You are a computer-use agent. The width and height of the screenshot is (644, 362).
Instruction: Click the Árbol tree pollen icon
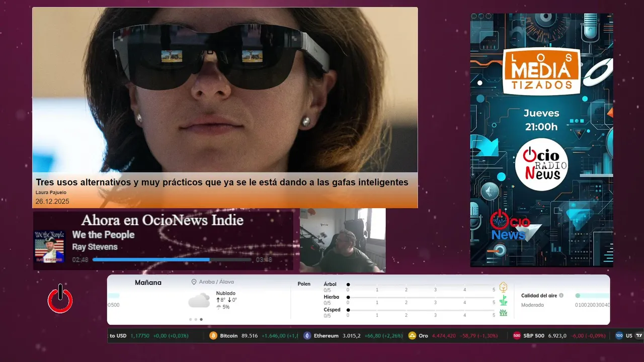(x=503, y=287)
